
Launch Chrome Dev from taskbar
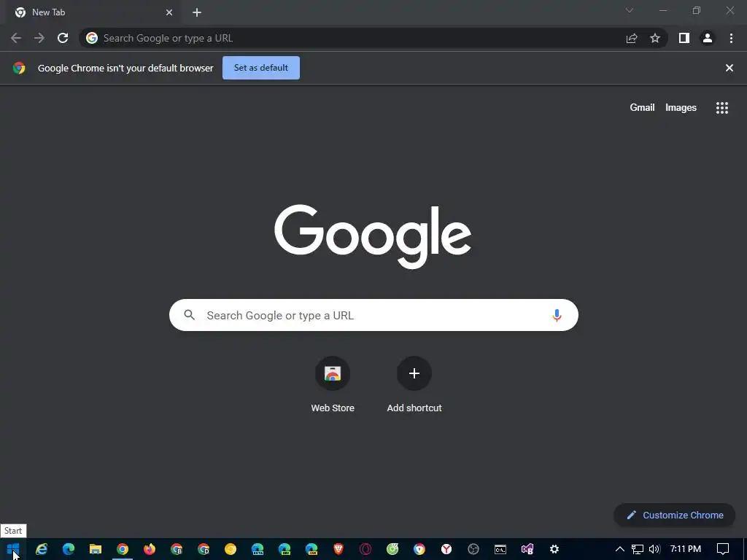[x=204, y=549]
